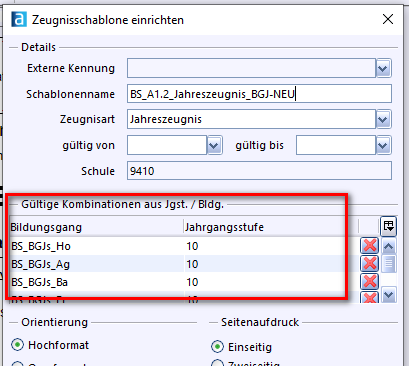The image size is (409, 366).
Task: Click the scrollbar thumb of combinations list
Action: pyautogui.click(x=389, y=264)
